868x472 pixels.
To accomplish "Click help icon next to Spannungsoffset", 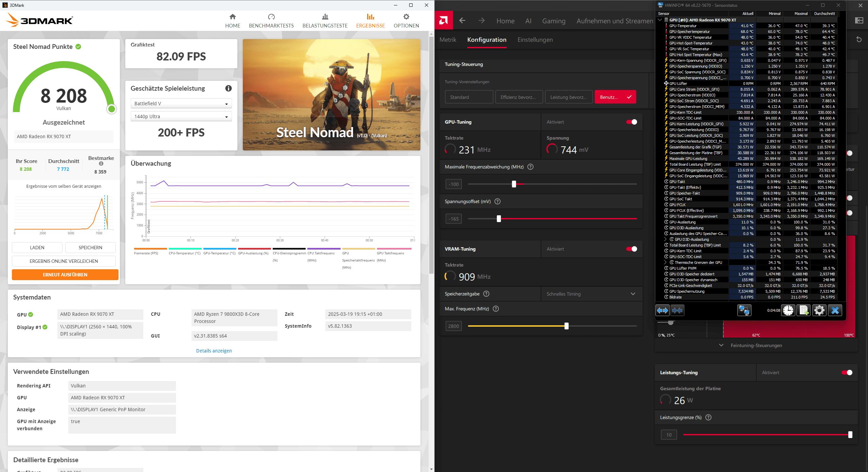I will pos(498,201).
